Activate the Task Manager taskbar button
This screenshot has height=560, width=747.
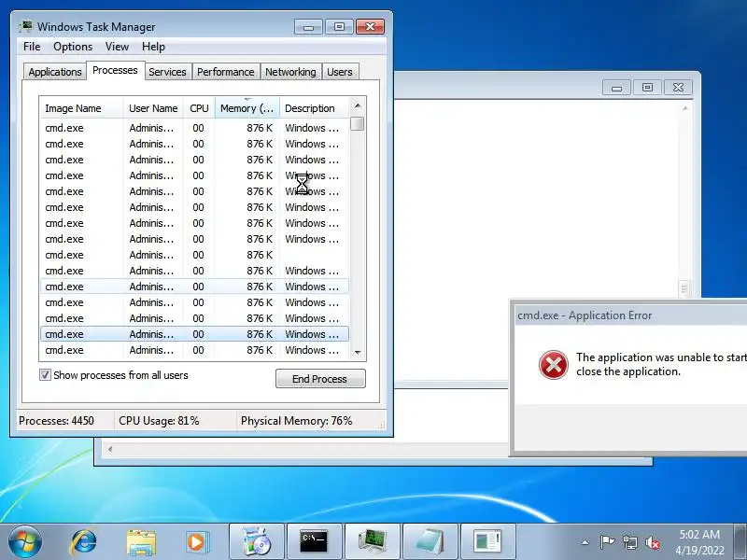click(x=372, y=541)
